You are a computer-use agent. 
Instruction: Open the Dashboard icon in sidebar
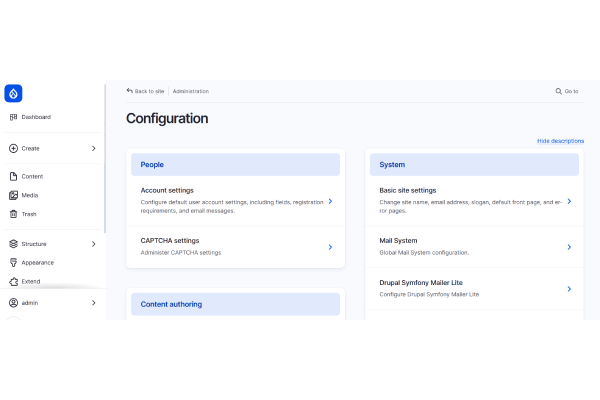point(13,117)
